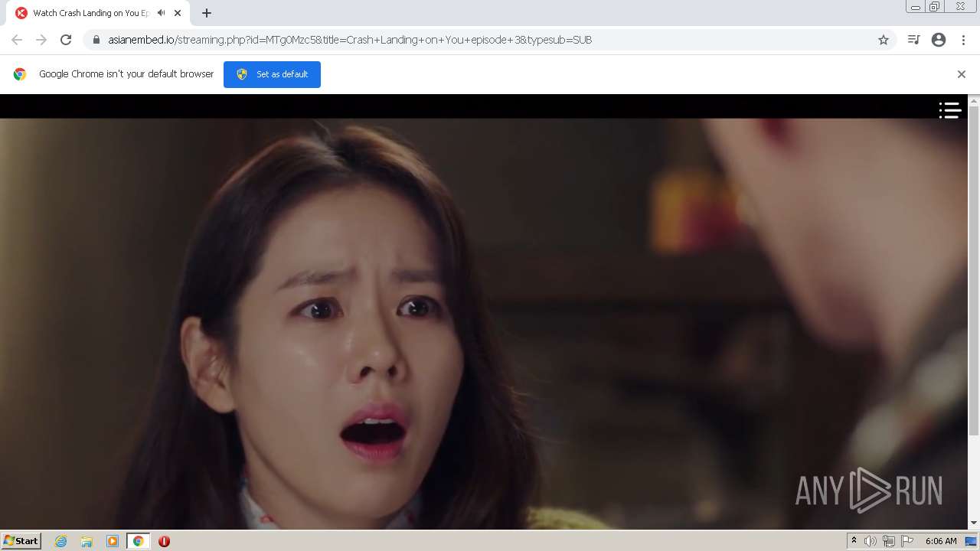The width and height of the screenshot is (980, 551).
Task: Click scrollbar down arrow
Action: pyautogui.click(x=974, y=523)
